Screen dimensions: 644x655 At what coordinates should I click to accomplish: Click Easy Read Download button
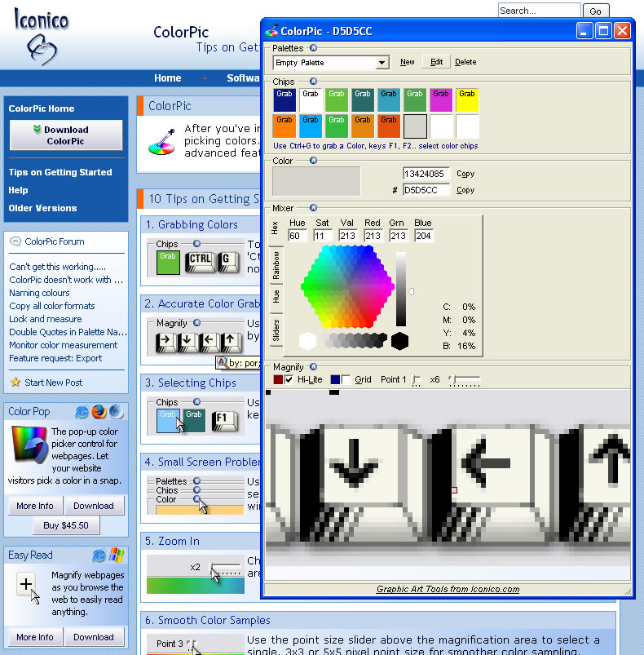(94, 637)
